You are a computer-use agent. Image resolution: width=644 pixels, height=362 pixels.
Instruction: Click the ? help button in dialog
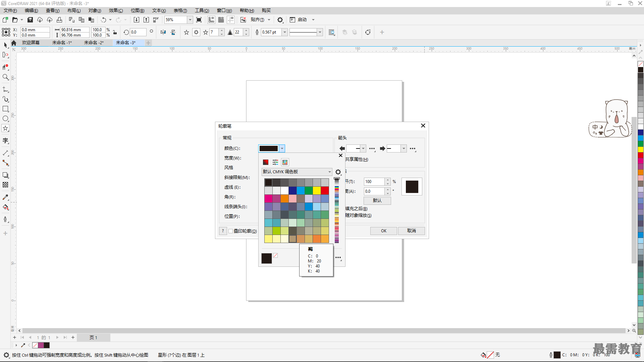pyautogui.click(x=223, y=231)
